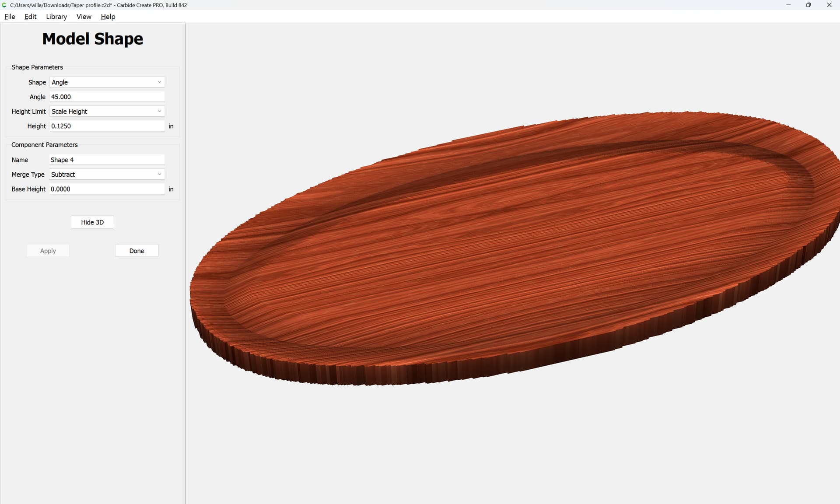Click the Height value field
Image resolution: width=840 pixels, height=504 pixels.
pos(107,126)
